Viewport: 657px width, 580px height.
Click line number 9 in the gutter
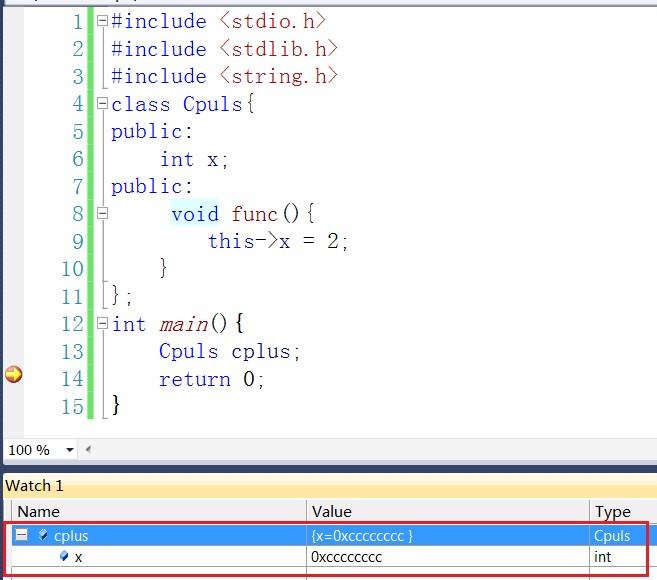[x=78, y=241]
